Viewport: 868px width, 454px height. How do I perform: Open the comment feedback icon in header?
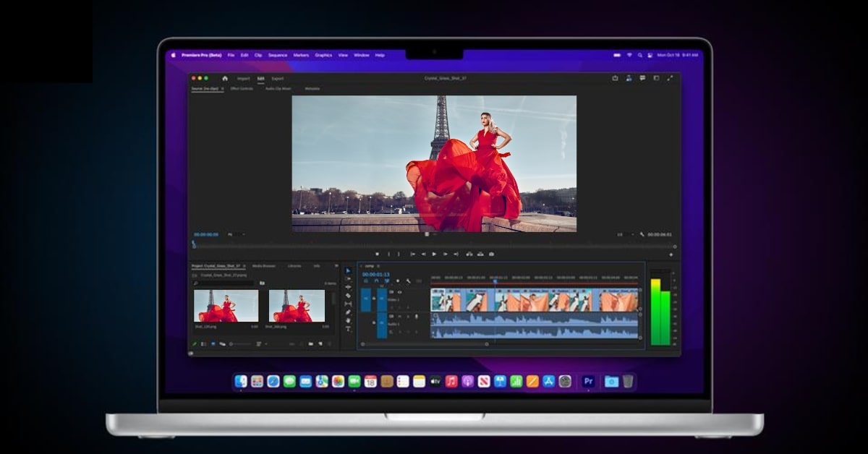643,78
